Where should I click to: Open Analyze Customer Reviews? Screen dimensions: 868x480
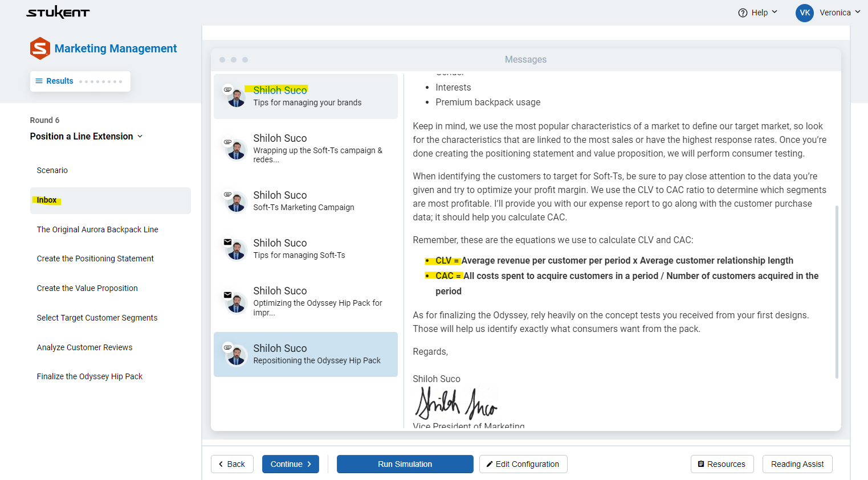84,347
